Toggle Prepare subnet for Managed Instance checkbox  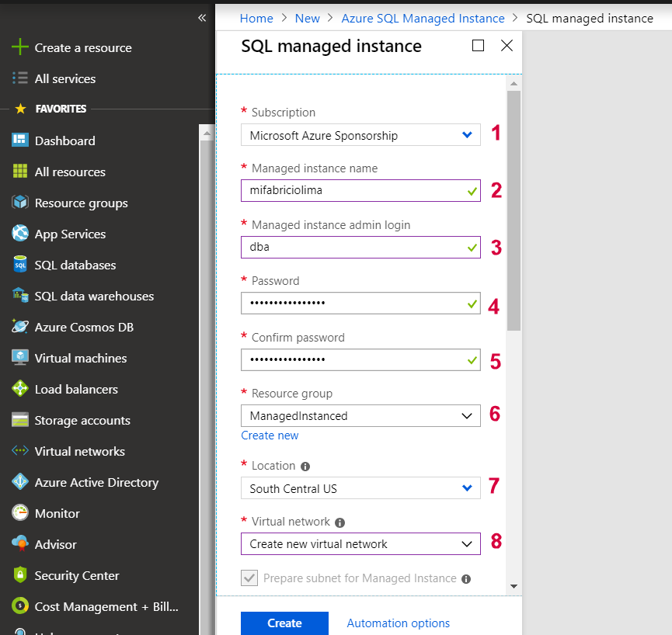(x=249, y=578)
